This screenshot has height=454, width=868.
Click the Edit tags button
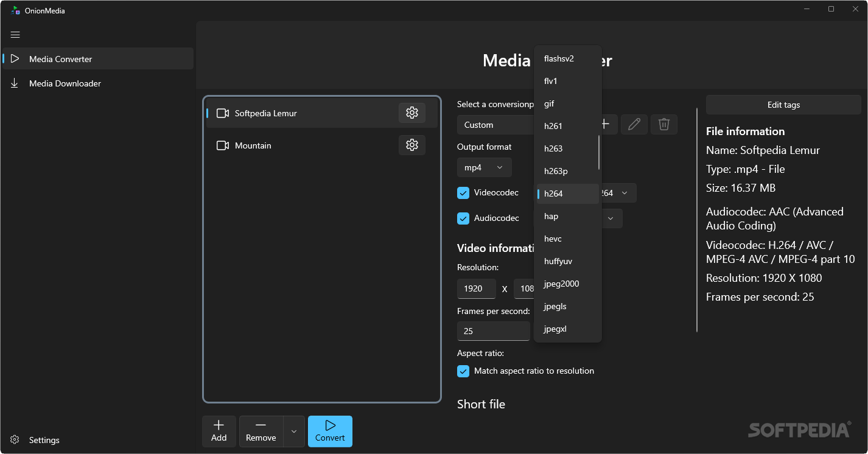point(783,105)
